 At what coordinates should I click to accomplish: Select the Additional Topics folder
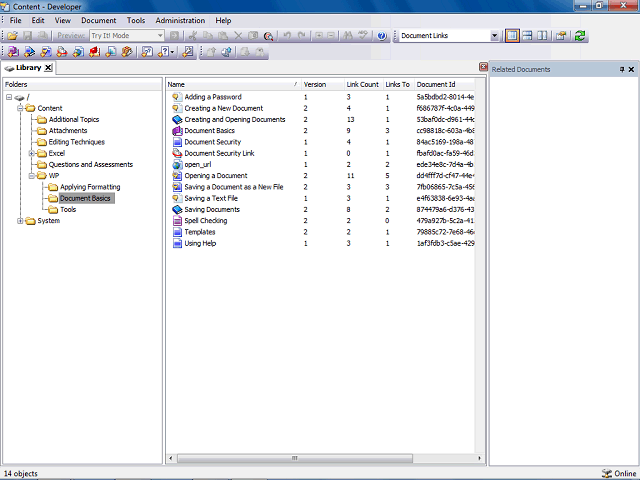click(74, 120)
